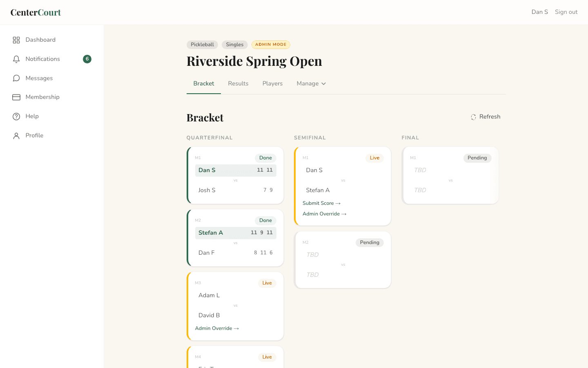Click the Riverside Spring Open title
This screenshot has height=368, width=588.
pyautogui.click(x=254, y=61)
